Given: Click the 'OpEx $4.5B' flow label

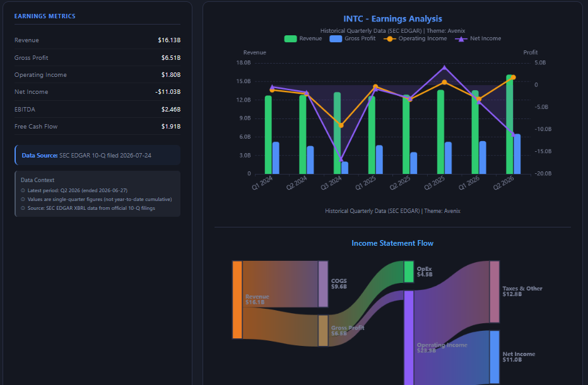Looking at the screenshot, I should (x=425, y=272).
